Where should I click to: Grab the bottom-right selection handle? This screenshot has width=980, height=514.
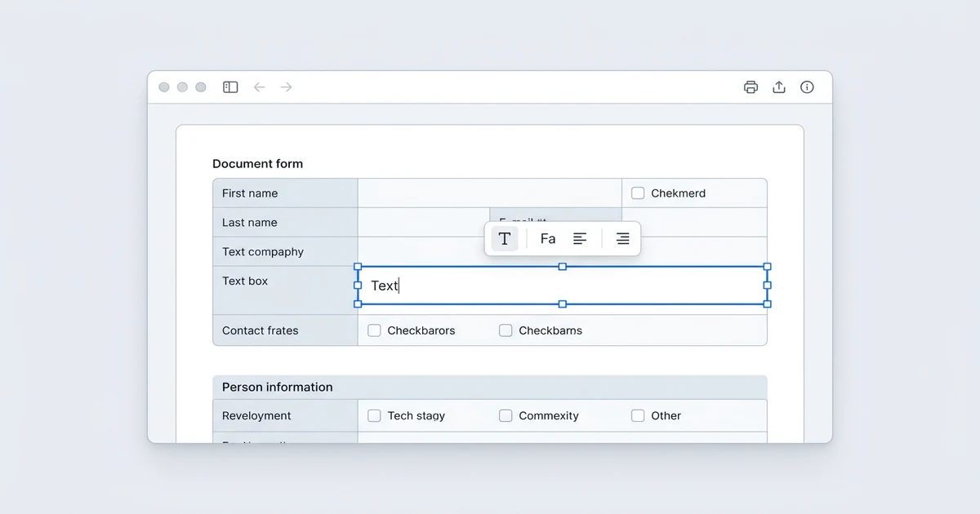pyautogui.click(x=767, y=304)
